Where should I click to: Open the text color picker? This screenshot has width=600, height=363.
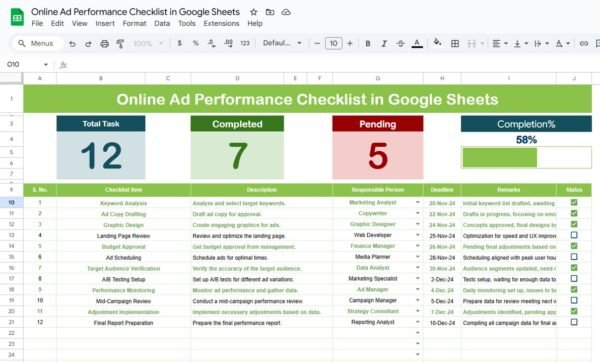[417, 44]
